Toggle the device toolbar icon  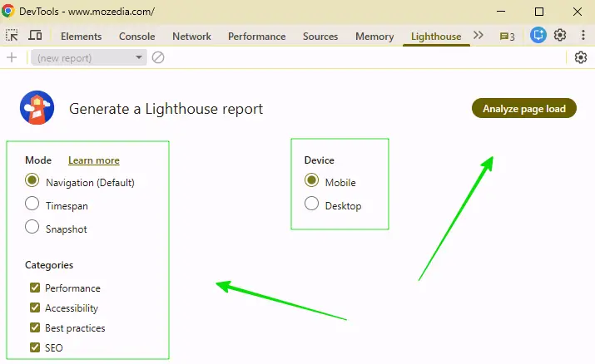[x=35, y=36]
